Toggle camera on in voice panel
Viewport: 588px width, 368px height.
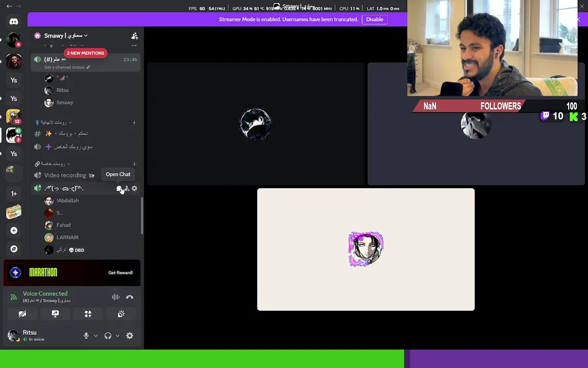click(x=22, y=314)
